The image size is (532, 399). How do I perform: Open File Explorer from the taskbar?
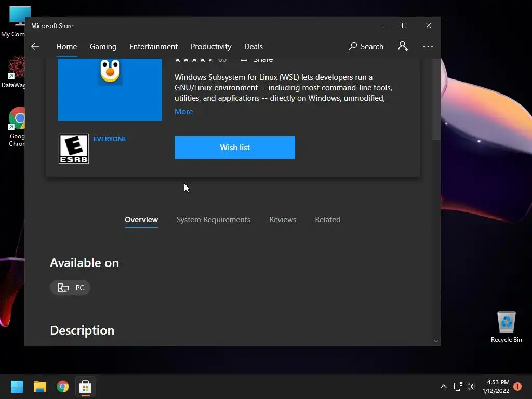click(39, 387)
